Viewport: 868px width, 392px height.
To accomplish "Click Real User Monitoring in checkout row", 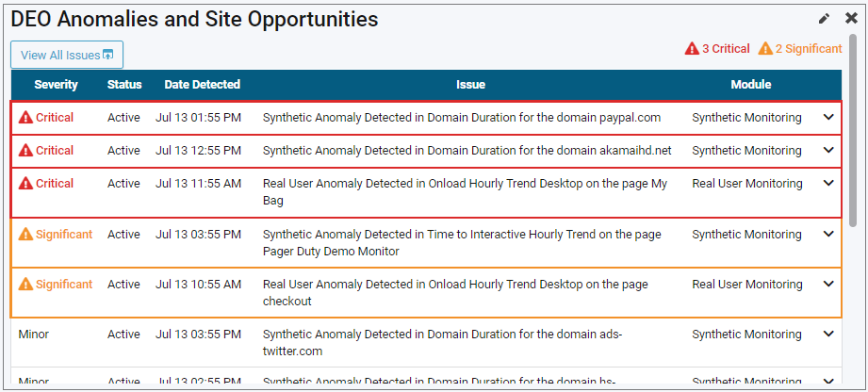I will click(x=746, y=284).
